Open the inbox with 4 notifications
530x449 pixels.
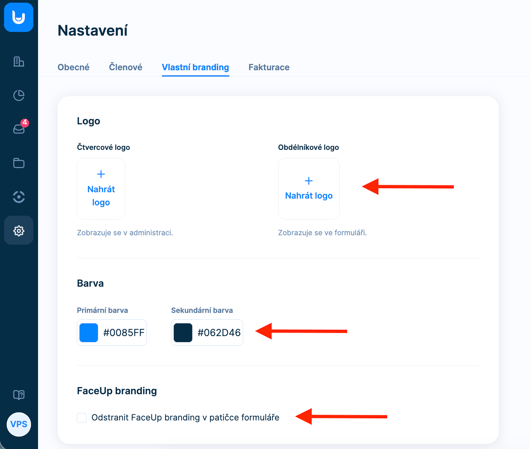19,128
